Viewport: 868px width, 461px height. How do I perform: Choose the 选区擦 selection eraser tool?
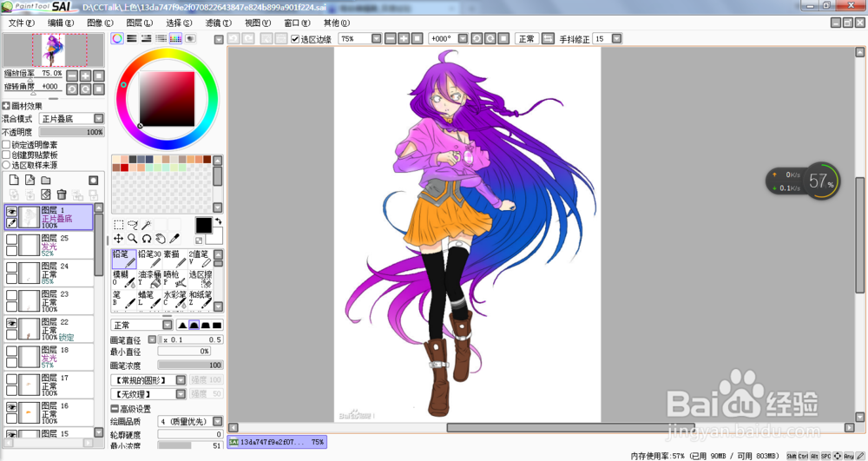point(200,280)
